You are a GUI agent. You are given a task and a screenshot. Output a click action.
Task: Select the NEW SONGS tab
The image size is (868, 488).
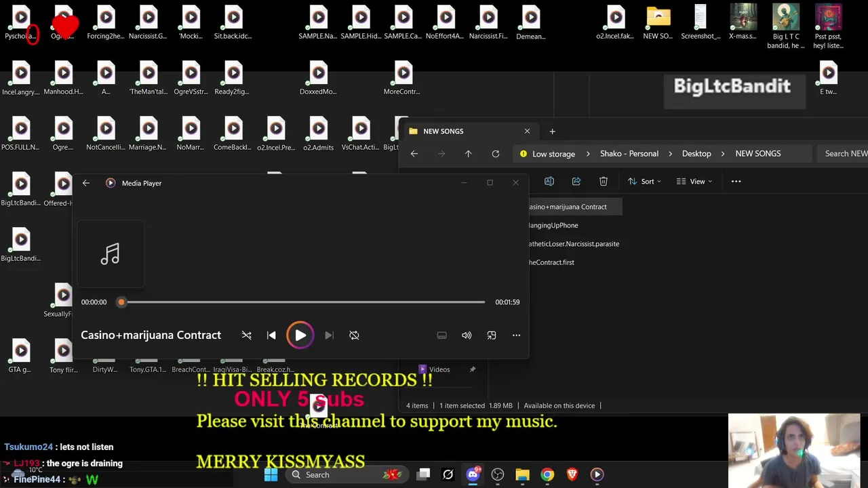469,131
